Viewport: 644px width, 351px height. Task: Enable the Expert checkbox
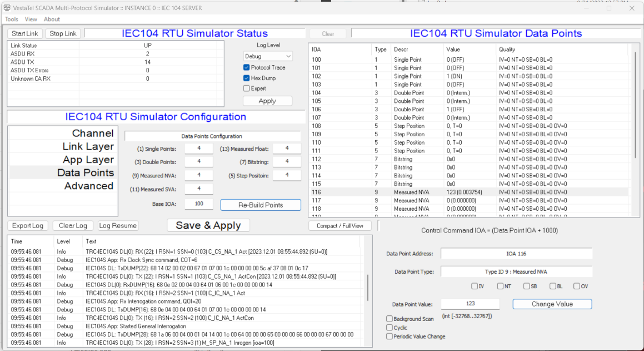(247, 88)
